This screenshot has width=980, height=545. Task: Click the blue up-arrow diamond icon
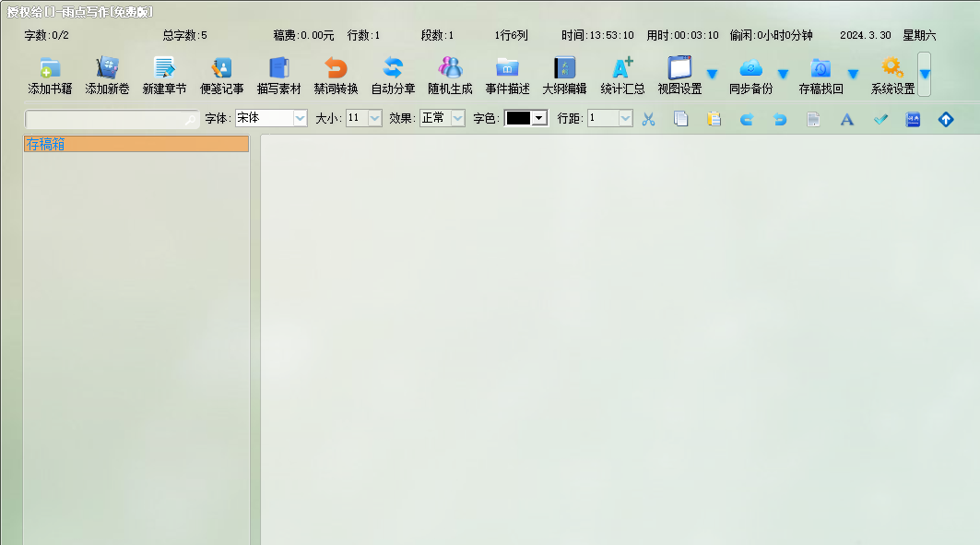[x=946, y=119]
